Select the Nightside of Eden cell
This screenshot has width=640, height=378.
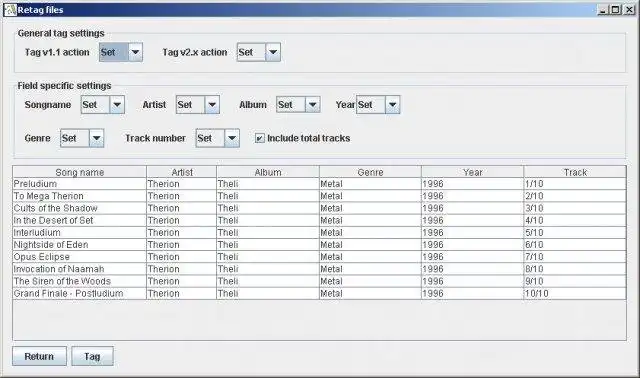pyautogui.click(x=80, y=245)
